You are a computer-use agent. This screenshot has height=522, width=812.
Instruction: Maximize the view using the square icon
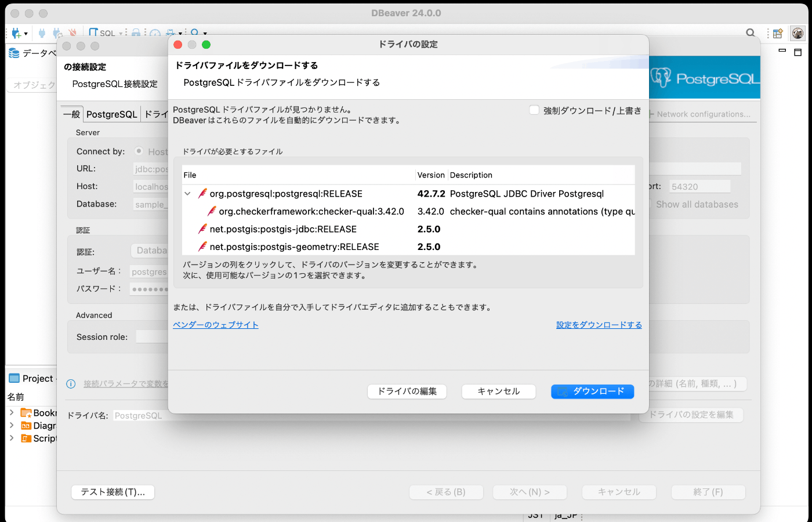(797, 52)
